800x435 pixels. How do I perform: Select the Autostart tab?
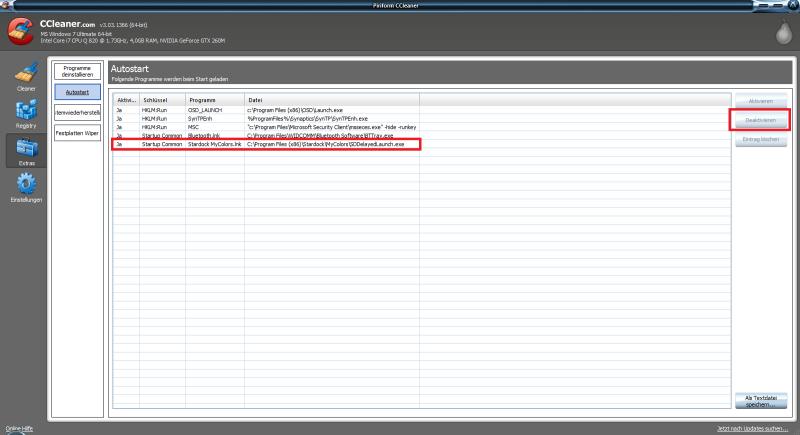click(77, 92)
